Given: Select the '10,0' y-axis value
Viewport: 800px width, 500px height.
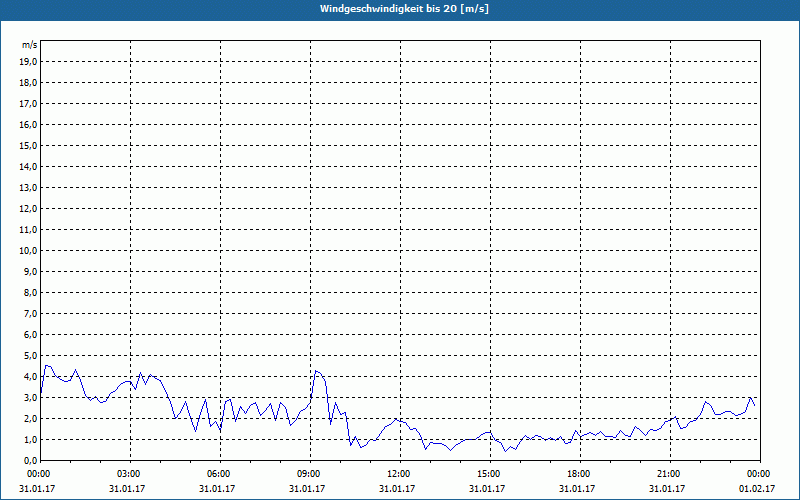Looking at the screenshot, I should click(x=28, y=251).
